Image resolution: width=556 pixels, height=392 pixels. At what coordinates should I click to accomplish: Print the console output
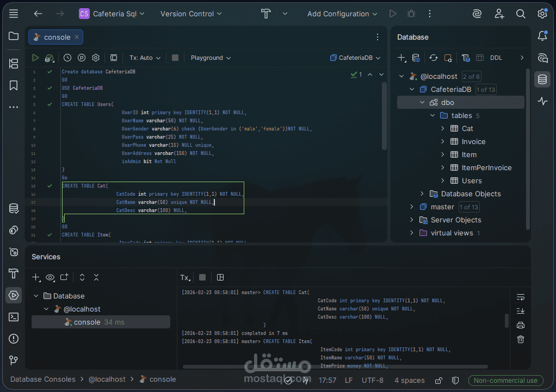pyautogui.click(x=521, y=325)
